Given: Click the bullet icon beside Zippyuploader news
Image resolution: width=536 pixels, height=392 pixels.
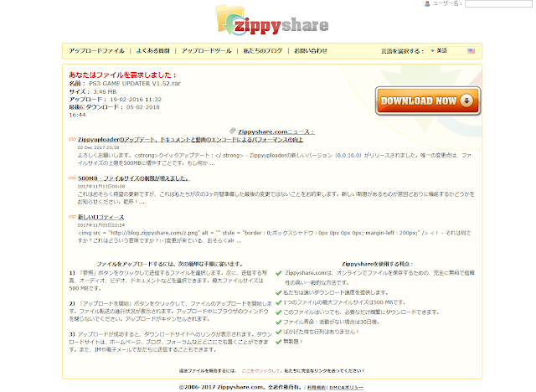Looking at the screenshot, I should point(72,139).
